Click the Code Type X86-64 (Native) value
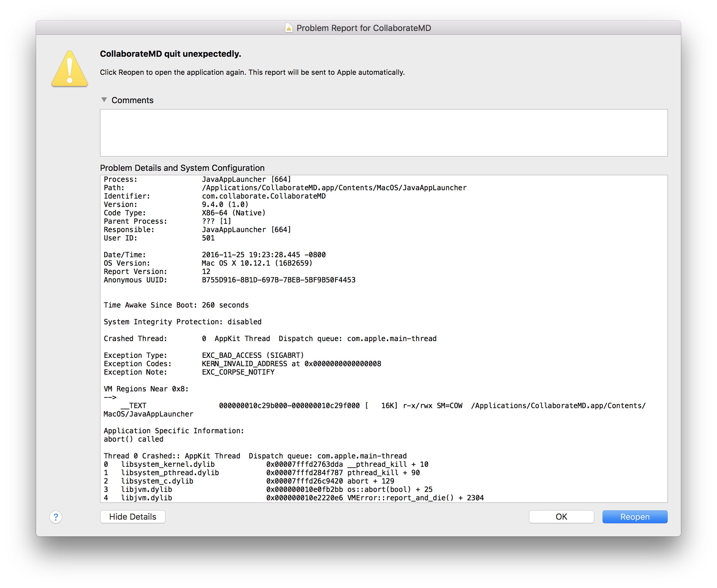The image size is (717, 588). coord(234,213)
